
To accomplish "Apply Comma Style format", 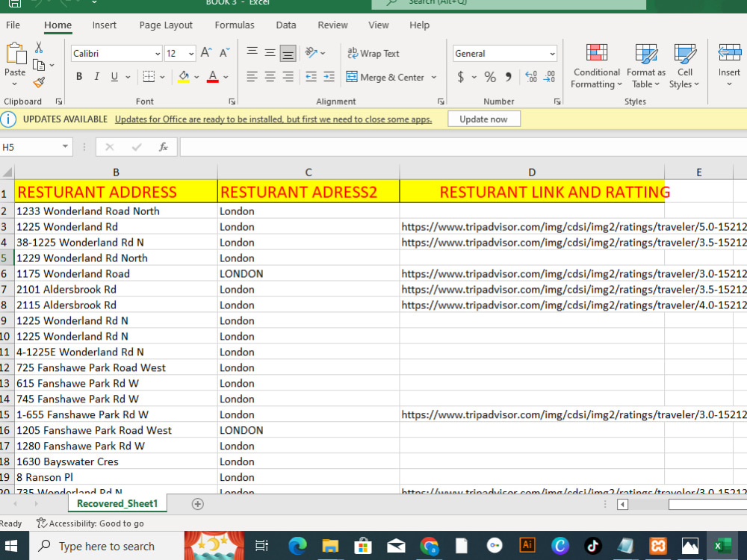I will coord(508,77).
